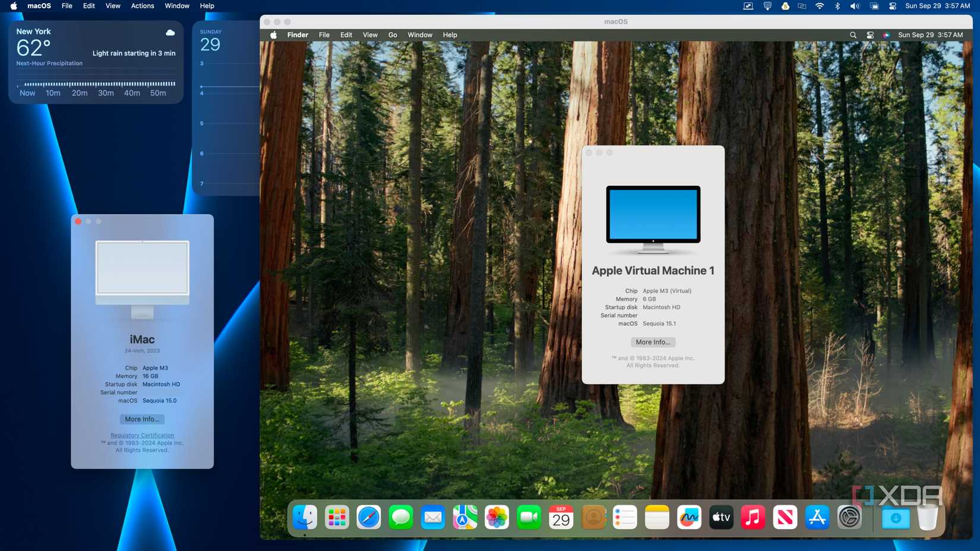Open the Regulatory Certification link
Screen dimensions: 980x551
[142, 435]
